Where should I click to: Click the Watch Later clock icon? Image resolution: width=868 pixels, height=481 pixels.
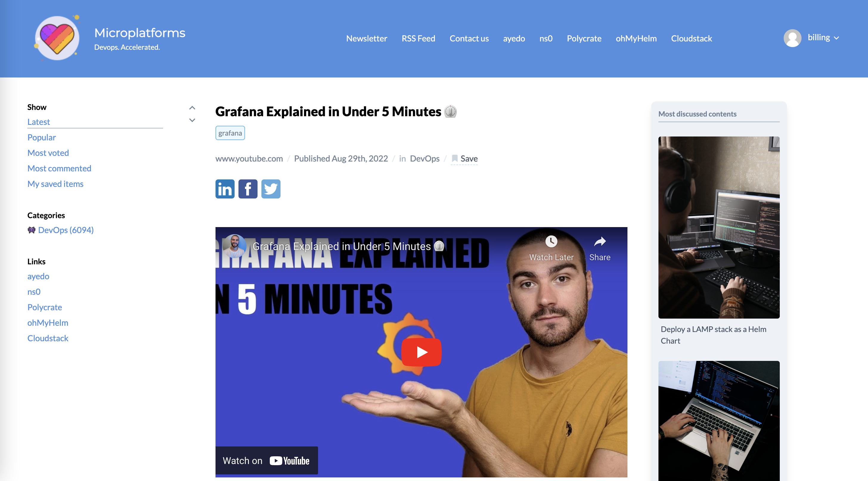pos(551,241)
